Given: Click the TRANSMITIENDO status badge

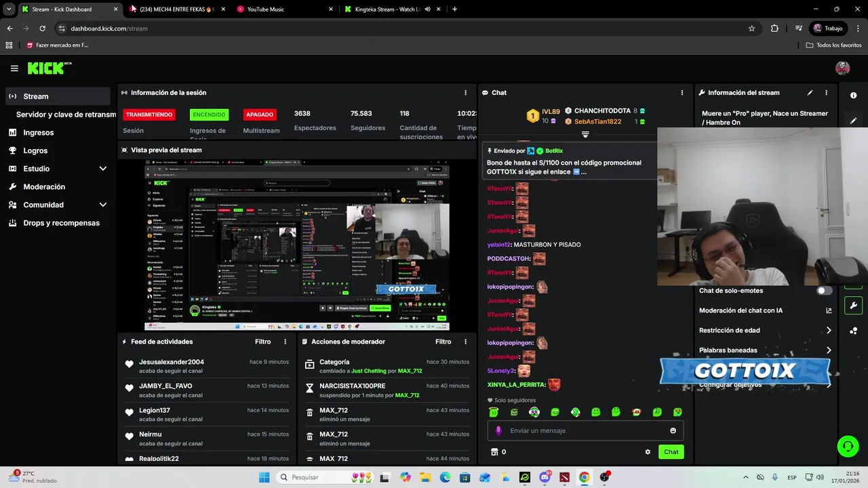Looking at the screenshot, I should 149,115.
